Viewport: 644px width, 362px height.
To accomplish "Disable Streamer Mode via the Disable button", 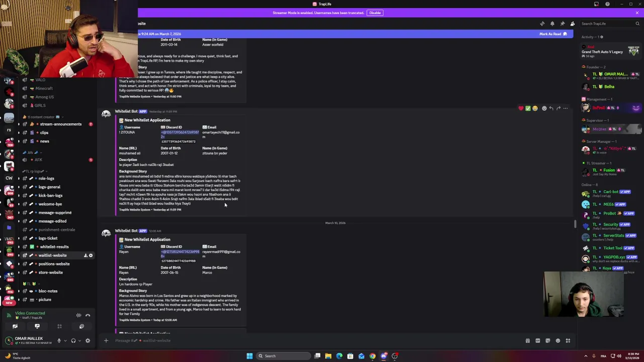I will point(375,13).
